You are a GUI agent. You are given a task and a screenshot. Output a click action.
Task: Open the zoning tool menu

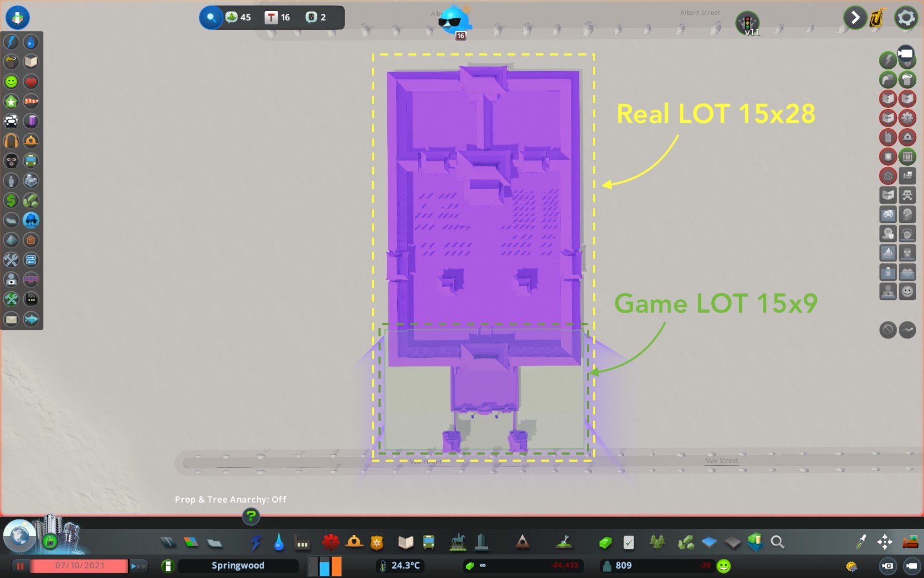[191, 543]
